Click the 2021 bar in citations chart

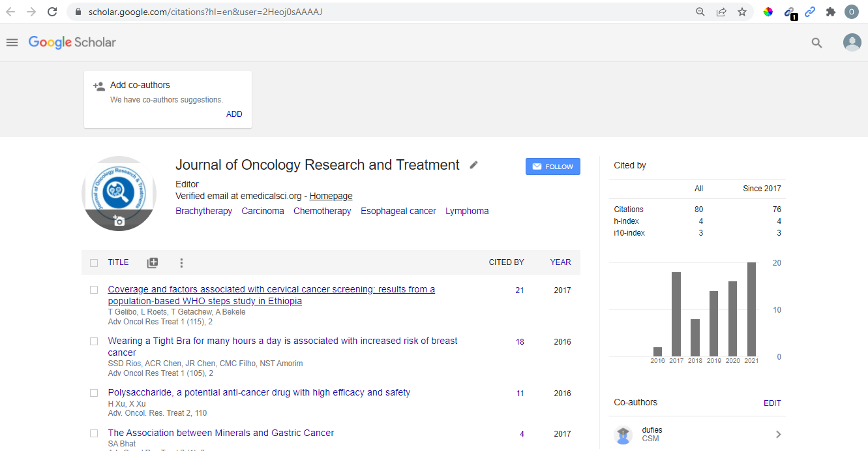[751, 309]
